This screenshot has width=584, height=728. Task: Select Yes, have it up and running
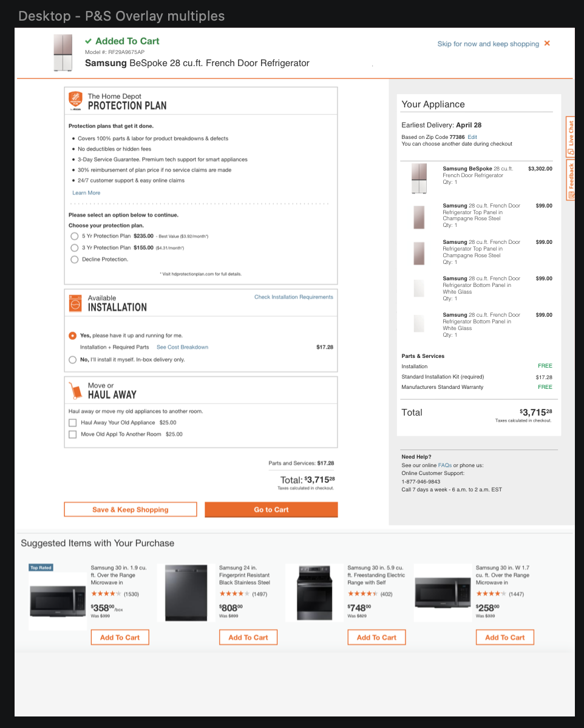click(x=73, y=335)
